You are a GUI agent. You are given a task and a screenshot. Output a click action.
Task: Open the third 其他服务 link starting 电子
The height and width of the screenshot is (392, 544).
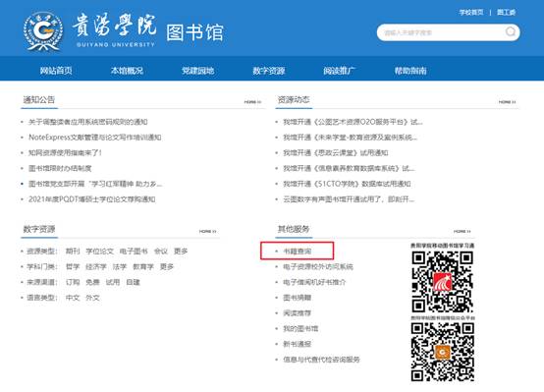[314, 282]
